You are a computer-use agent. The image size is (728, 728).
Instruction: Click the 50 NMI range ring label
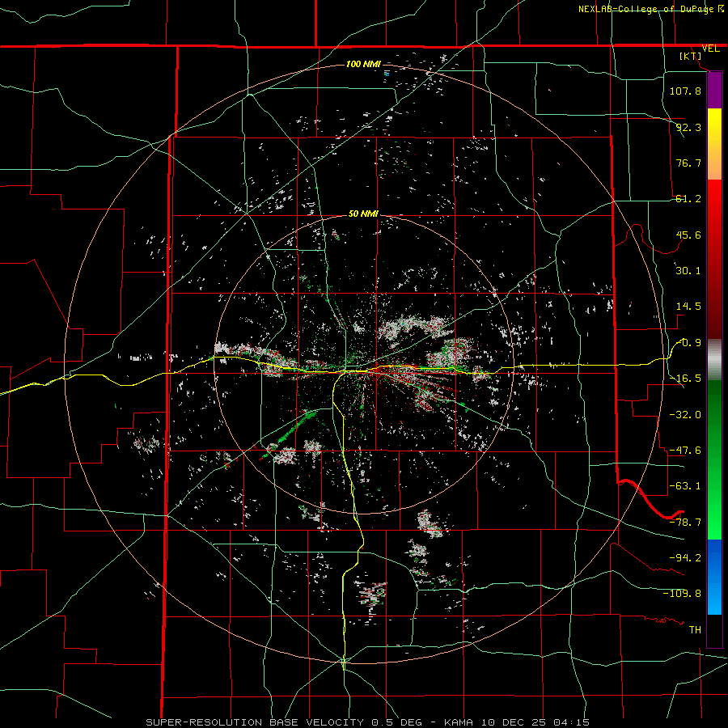[x=363, y=214]
